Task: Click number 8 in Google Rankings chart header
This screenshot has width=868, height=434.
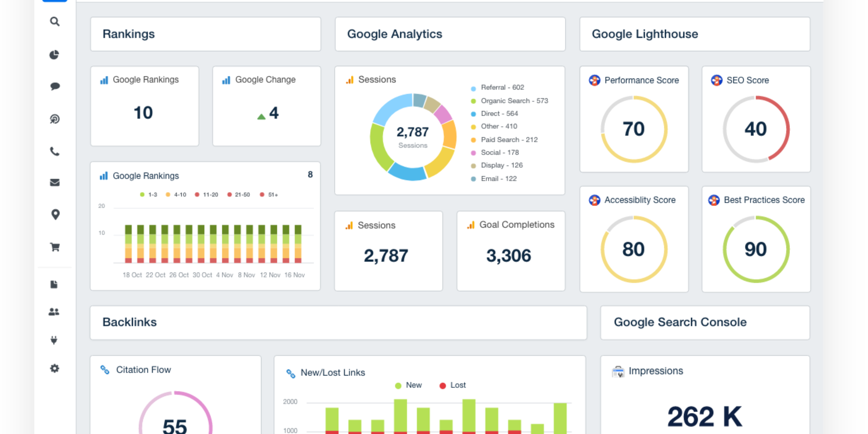Action: pyautogui.click(x=310, y=175)
